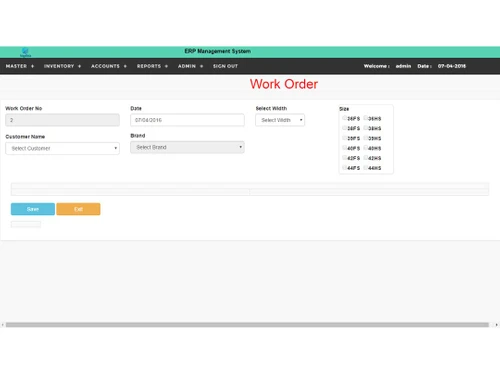Open the INVENTORY menu
This screenshot has width=500, height=375.
(x=59, y=66)
